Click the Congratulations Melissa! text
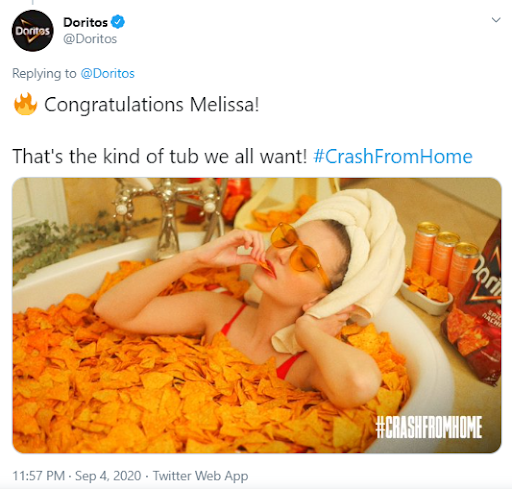This screenshot has width=512, height=489. [x=152, y=105]
